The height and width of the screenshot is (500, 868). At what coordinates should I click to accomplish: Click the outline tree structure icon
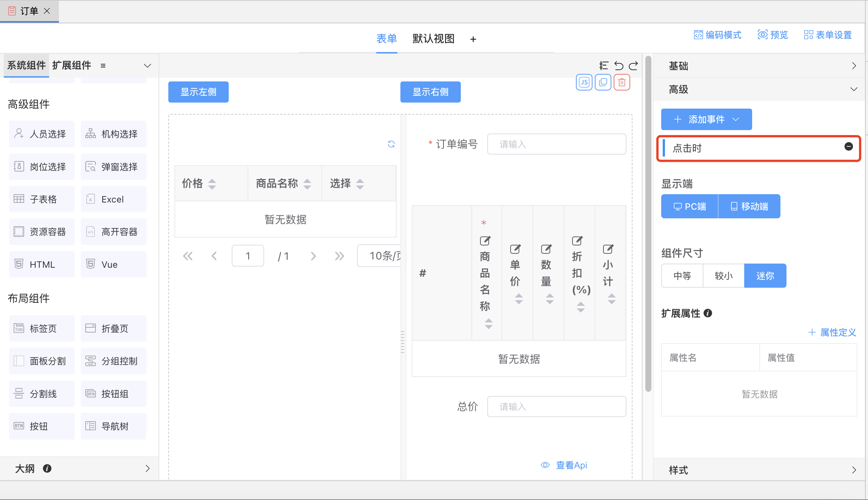tap(604, 66)
